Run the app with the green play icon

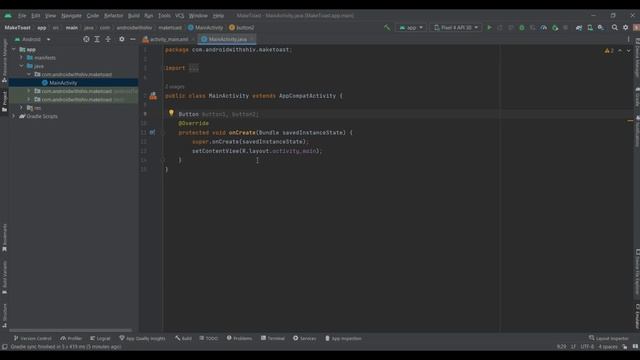[x=489, y=28]
